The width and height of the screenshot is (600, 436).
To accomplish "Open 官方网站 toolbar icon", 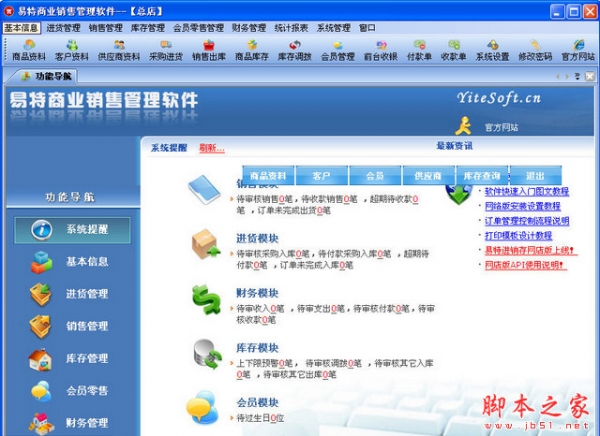I will click(x=578, y=51).
